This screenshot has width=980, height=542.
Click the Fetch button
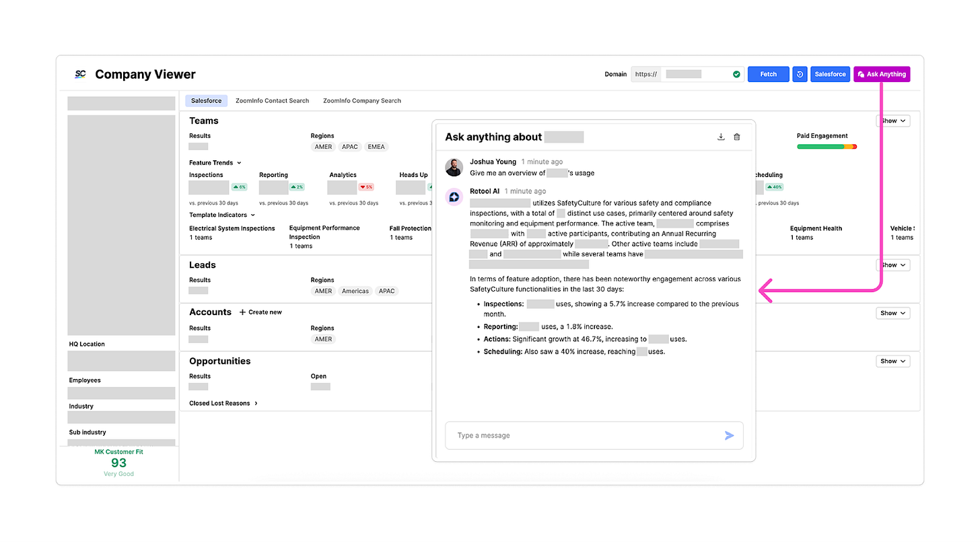click(768, 74)
